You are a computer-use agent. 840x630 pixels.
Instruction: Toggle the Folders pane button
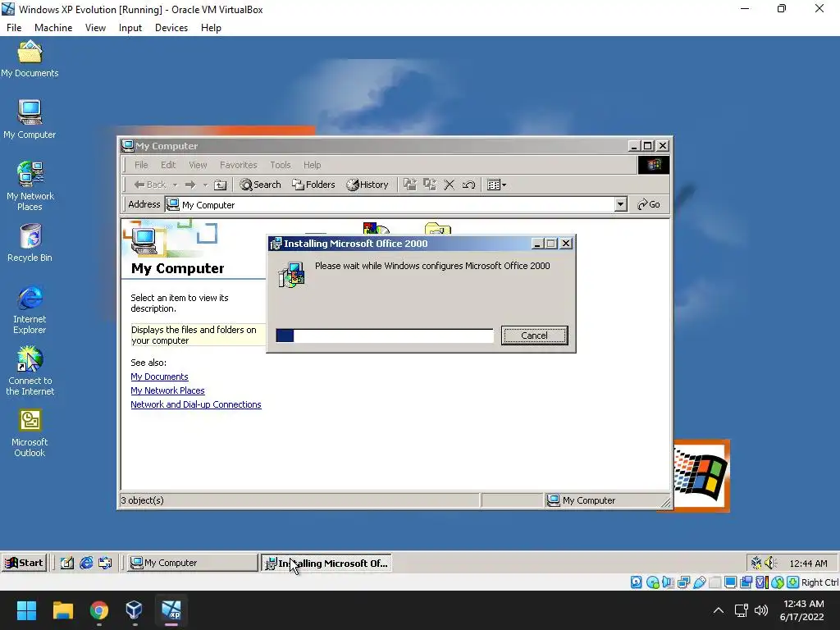pos(313,185)
